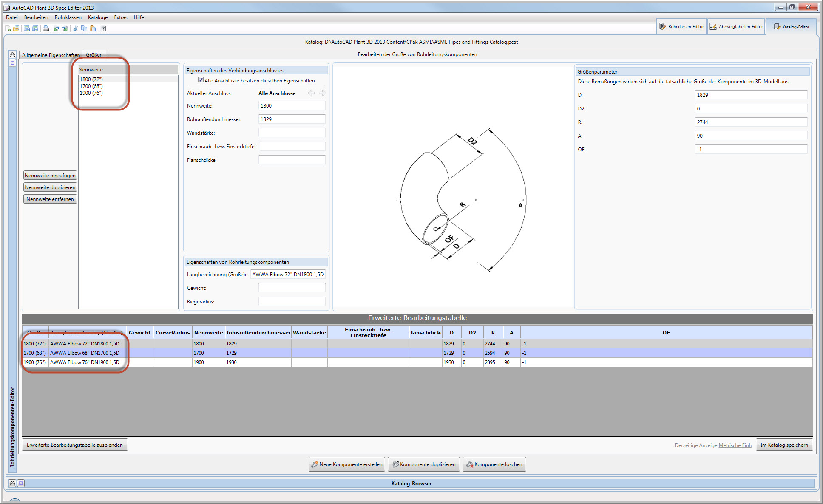Open the Hilfe menu
Screen dimensions: 823x504
139,17
